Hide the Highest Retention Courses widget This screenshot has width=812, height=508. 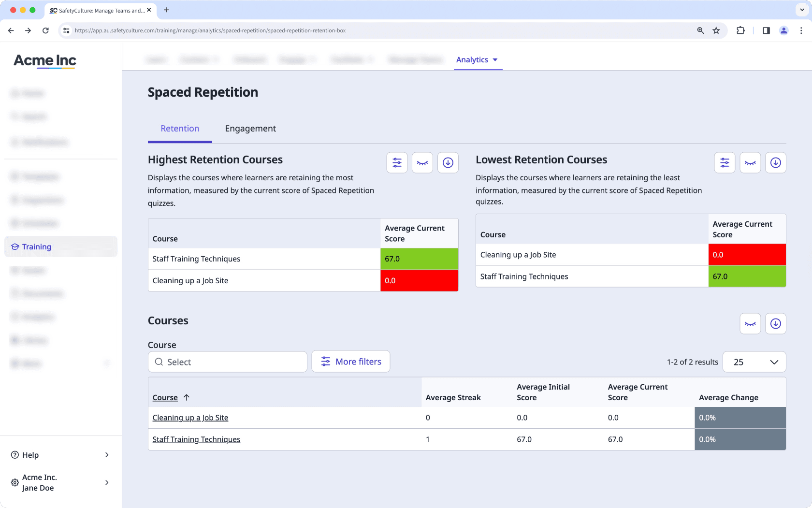click(x=422, y=162)
